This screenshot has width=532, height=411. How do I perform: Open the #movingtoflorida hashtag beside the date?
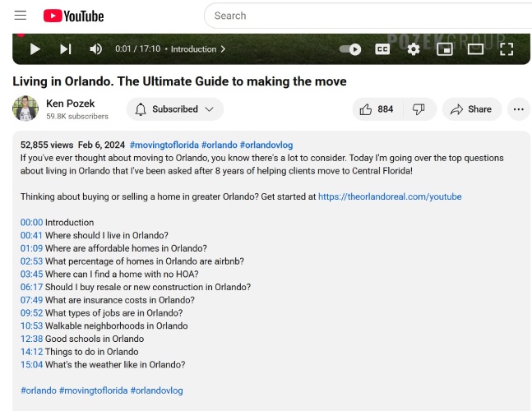pos(164,145)
